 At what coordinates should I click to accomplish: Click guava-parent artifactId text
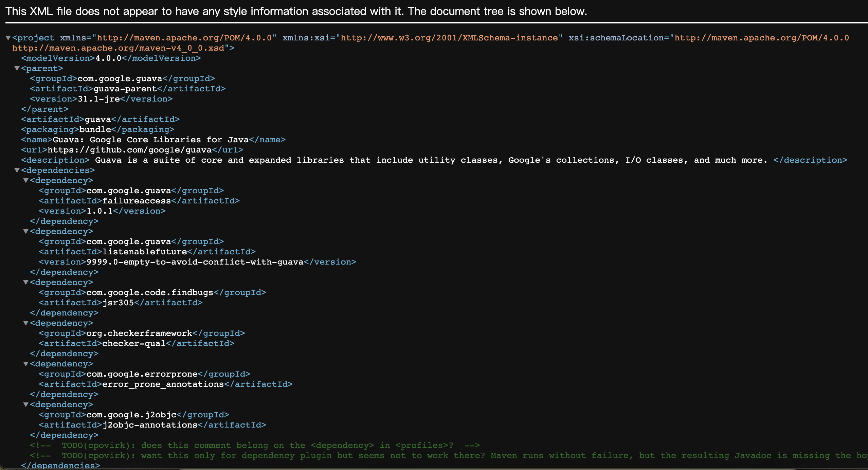click(x=125, y=89)
